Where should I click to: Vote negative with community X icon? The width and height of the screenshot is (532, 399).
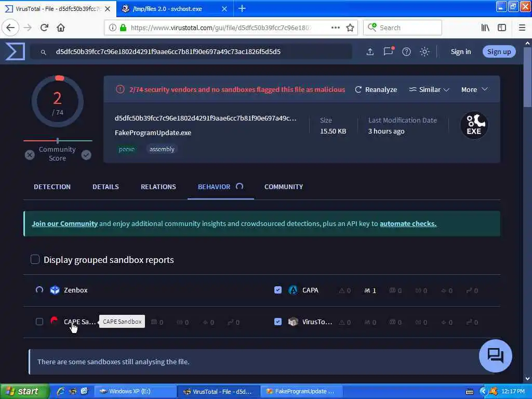pos(30,155)
